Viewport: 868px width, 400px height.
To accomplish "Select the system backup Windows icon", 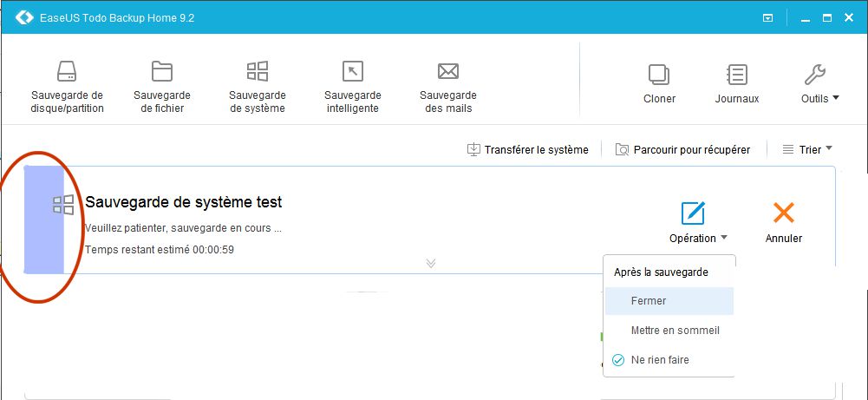I will click(258, 72).
